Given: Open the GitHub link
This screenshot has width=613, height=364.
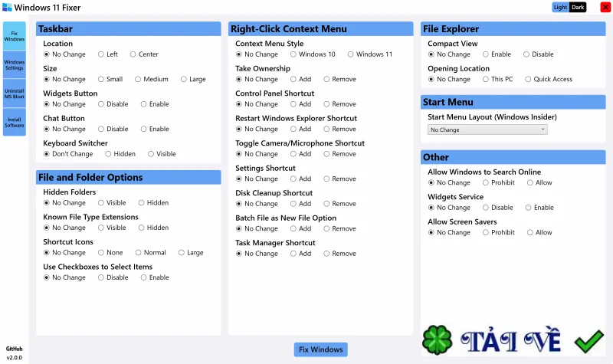Looking at the screenshot, I should [x=14, y=349].
